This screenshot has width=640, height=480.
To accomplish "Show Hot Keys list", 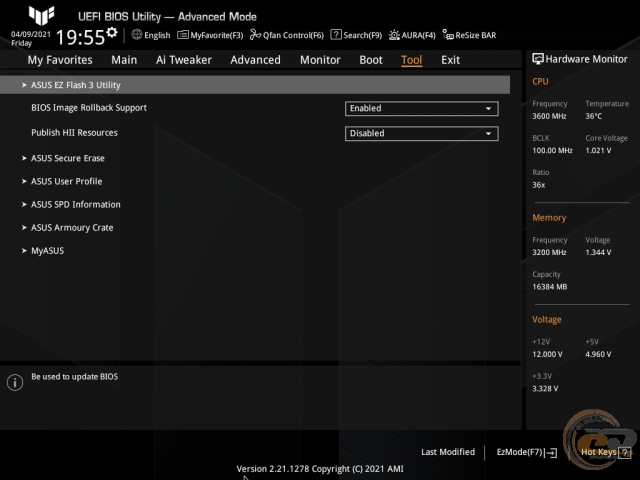I will click(599, 452).
